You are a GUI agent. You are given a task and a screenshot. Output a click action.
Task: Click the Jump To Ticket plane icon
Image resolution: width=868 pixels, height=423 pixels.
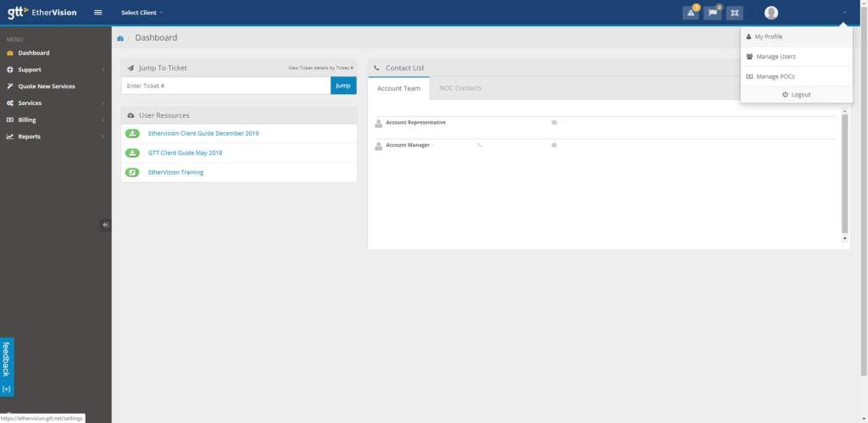pyautogui.click(x=131, y=68)
